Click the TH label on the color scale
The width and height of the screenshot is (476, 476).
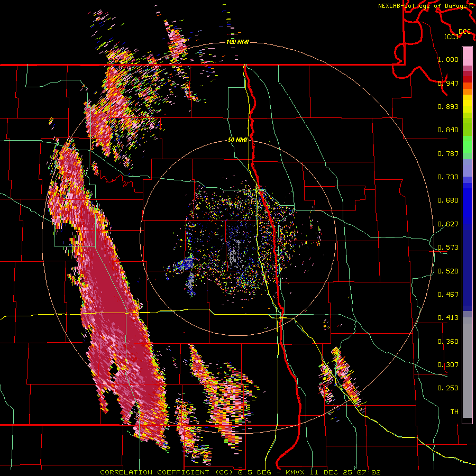point(454,411)
